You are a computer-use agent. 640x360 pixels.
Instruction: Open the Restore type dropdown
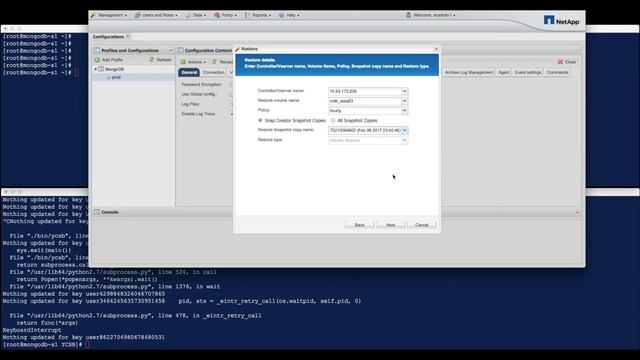click(404, 140)
